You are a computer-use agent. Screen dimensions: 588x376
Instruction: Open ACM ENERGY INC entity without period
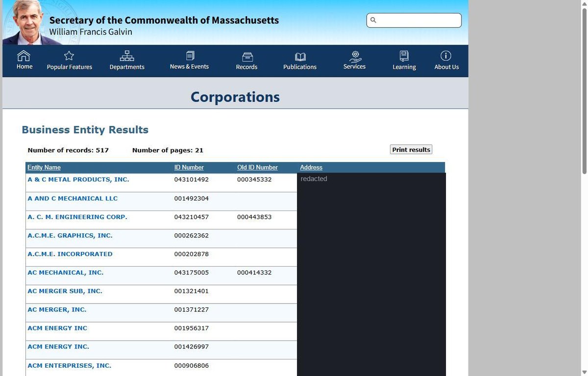(57, 328)
